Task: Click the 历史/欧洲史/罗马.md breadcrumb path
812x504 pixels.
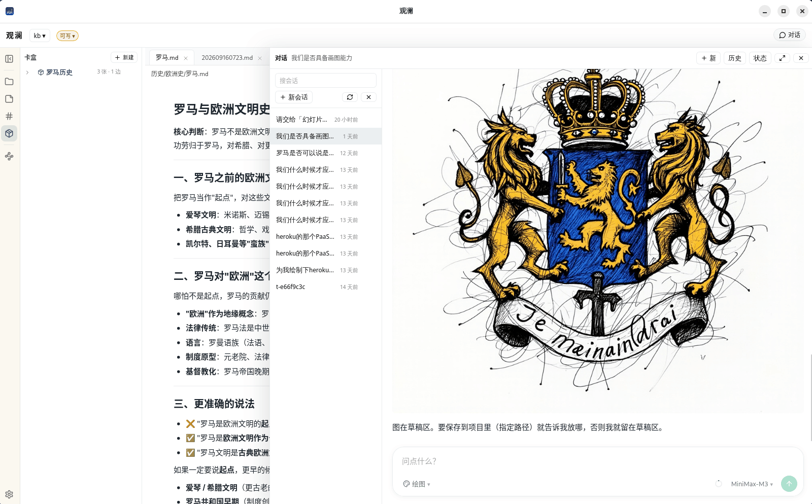Action: [x=180, y=74]
